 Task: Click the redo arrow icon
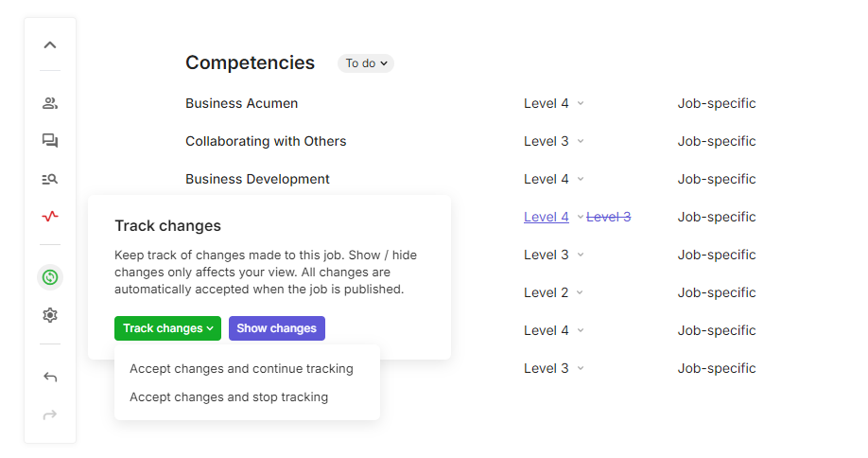click(x=50, y=414)
